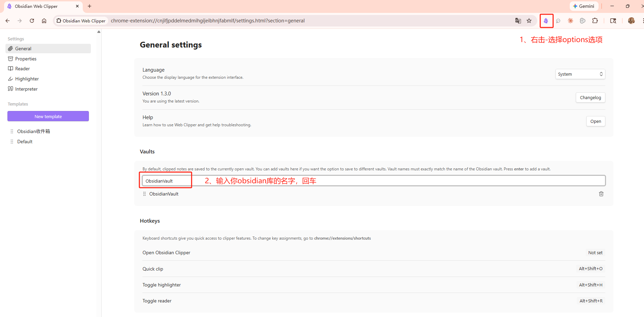Click the Open Obsidian Clipper hotkey label

click(166, 253)
